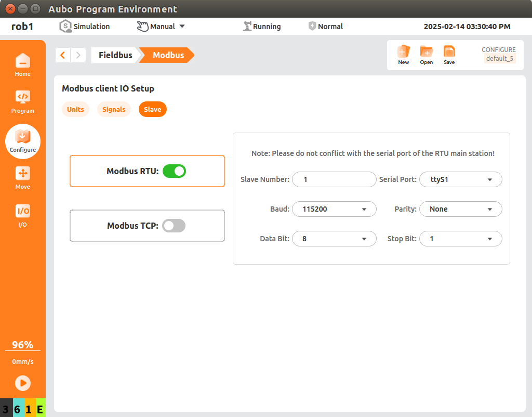Save the configuration file
This screenshot has width=532, height=417.
click(x=449, y=55)
